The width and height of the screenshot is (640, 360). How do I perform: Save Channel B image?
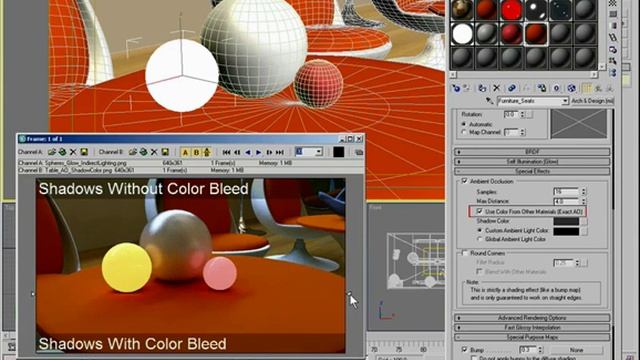pos(165,152)
